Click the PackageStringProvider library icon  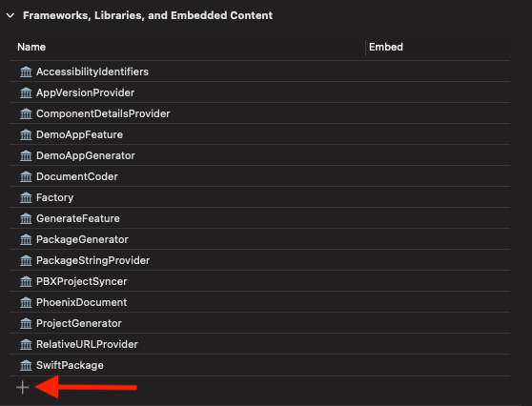point(26,261)
